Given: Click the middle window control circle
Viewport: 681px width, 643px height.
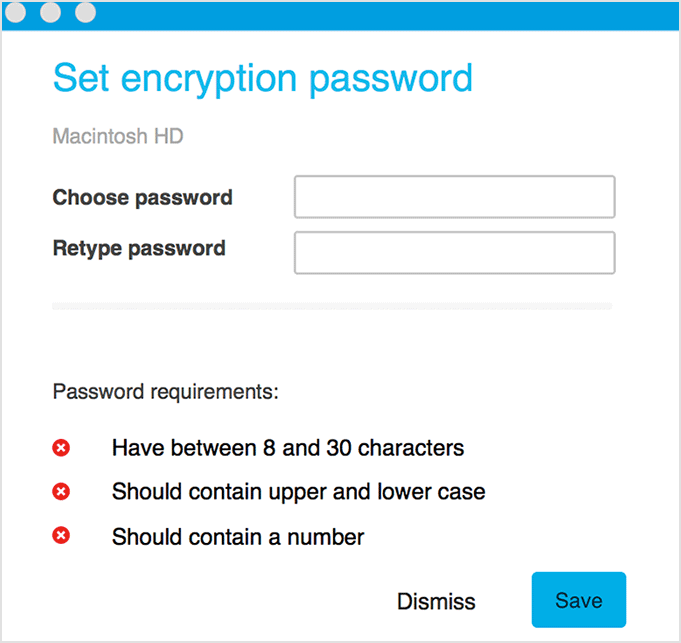Looking at the screenshot, I should (53, 12).
